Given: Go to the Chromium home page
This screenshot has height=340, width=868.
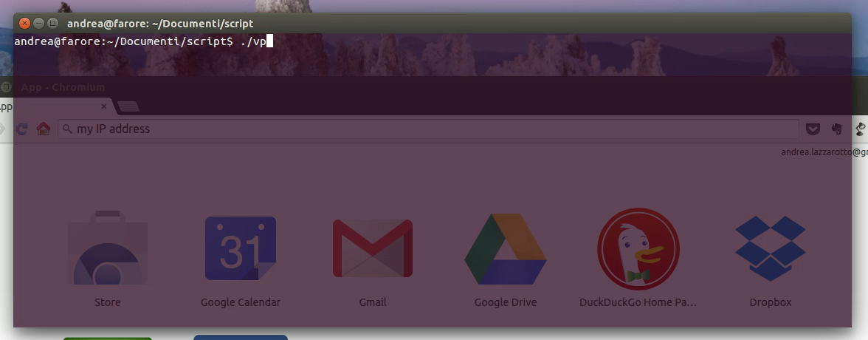Looking at the screenshot, I should [44, 129].
